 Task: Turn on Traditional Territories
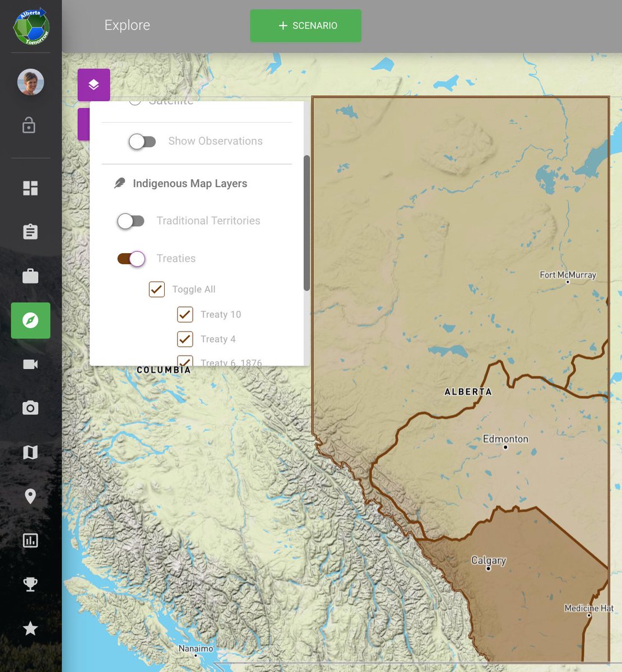click(x=131, y=221)
